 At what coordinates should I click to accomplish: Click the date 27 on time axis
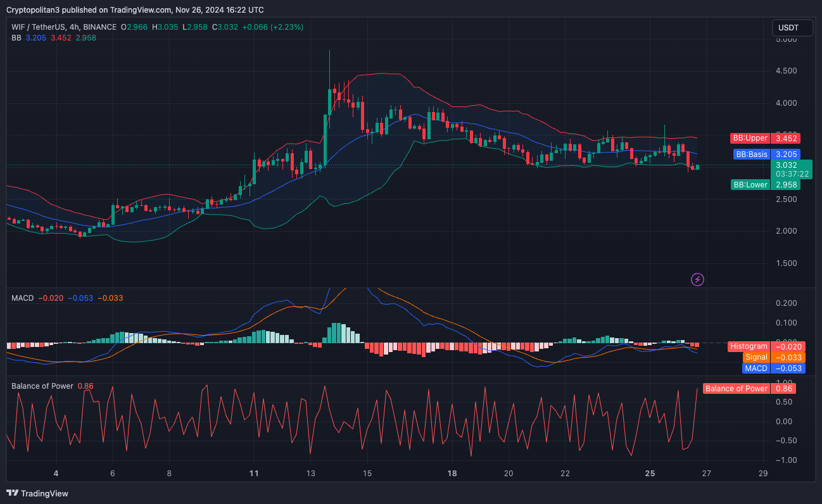(707, 473)
